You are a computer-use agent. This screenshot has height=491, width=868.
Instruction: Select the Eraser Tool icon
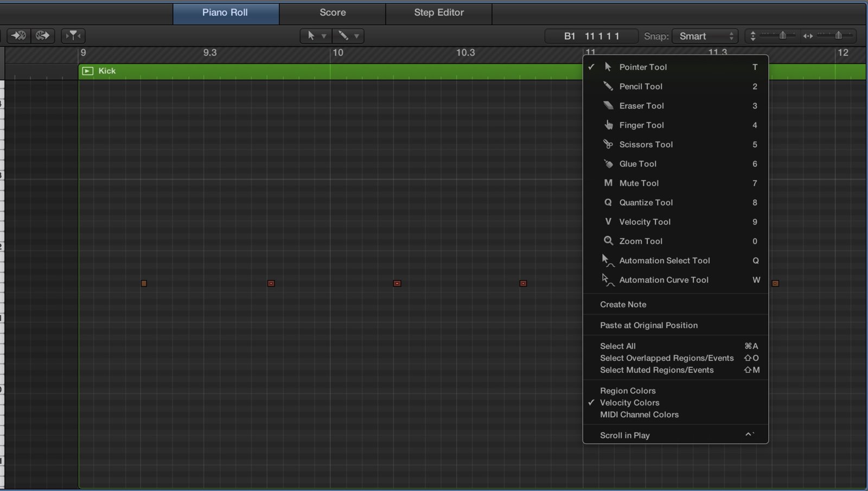(x=608, y=105)
